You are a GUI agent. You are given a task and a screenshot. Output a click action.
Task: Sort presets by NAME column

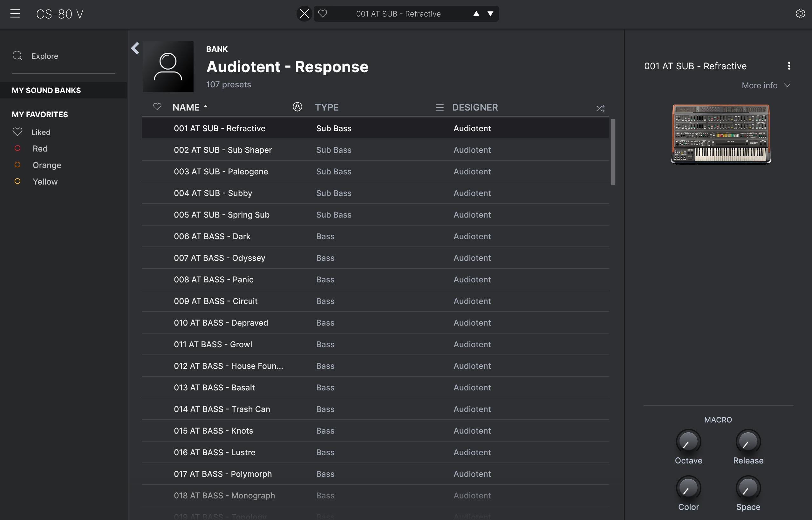point(190,107)
